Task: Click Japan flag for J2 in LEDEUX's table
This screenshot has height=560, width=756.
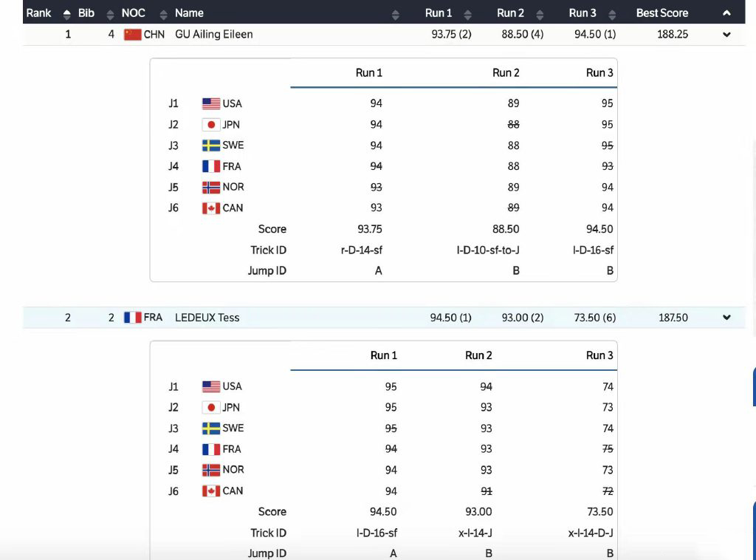Action: 211,408
